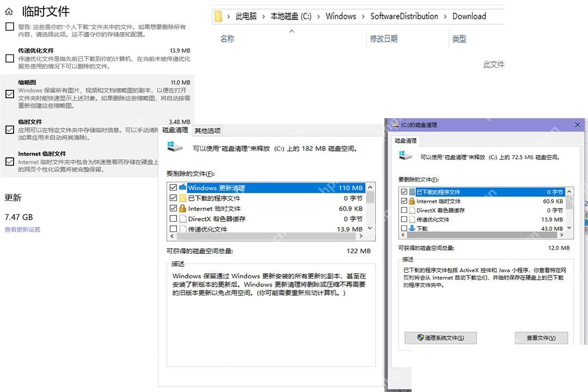Click the folder icon in Explorer address bar
Image resolution: width=588 pixels, height=392 pixels.
218,16
